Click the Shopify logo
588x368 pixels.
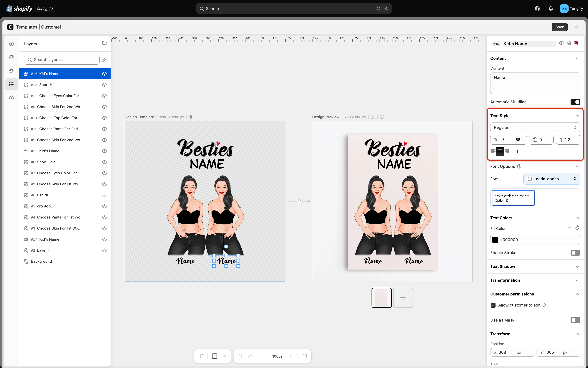19,9
